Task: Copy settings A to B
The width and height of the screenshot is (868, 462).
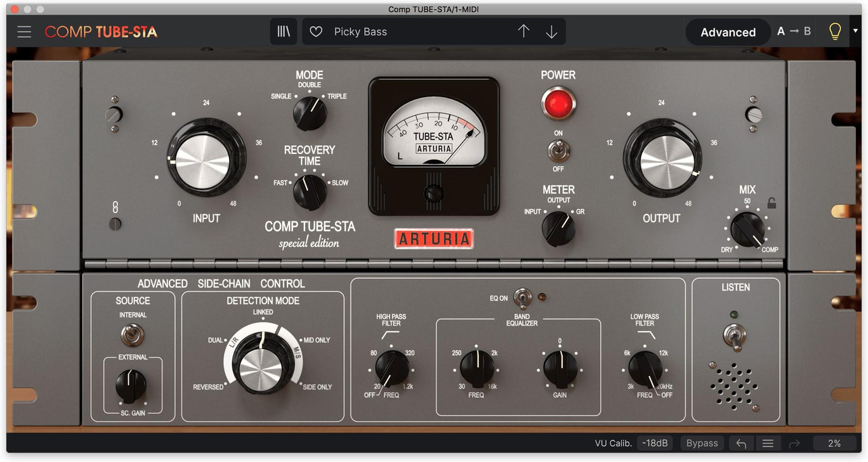Action: (794, 31)
